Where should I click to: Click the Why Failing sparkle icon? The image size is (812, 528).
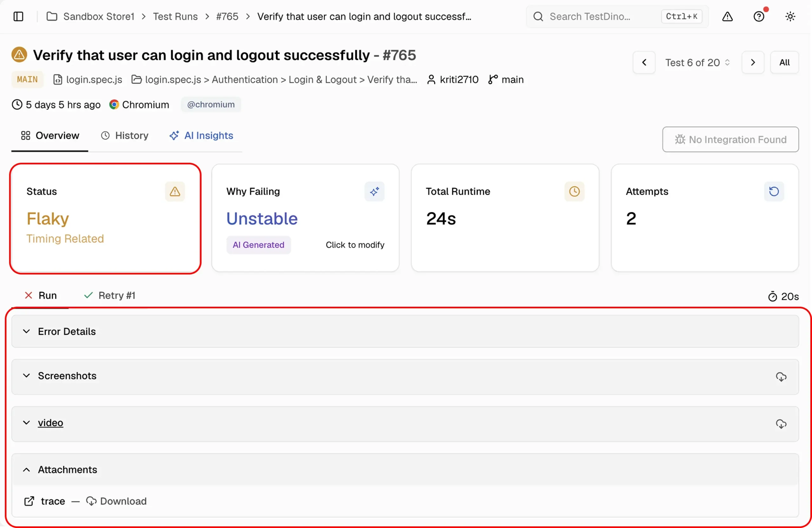(x=374, y=191)
